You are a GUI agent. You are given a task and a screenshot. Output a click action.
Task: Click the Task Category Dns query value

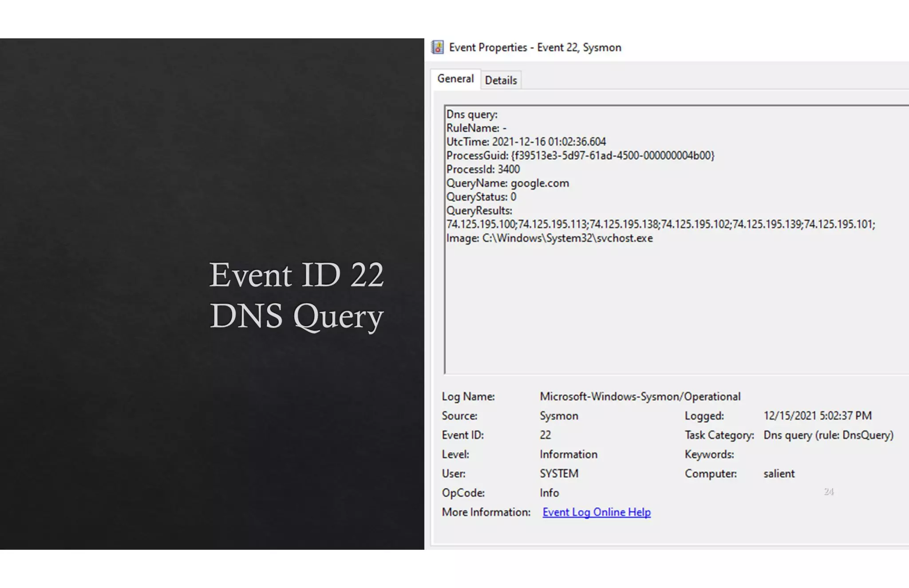pos(828,435)
